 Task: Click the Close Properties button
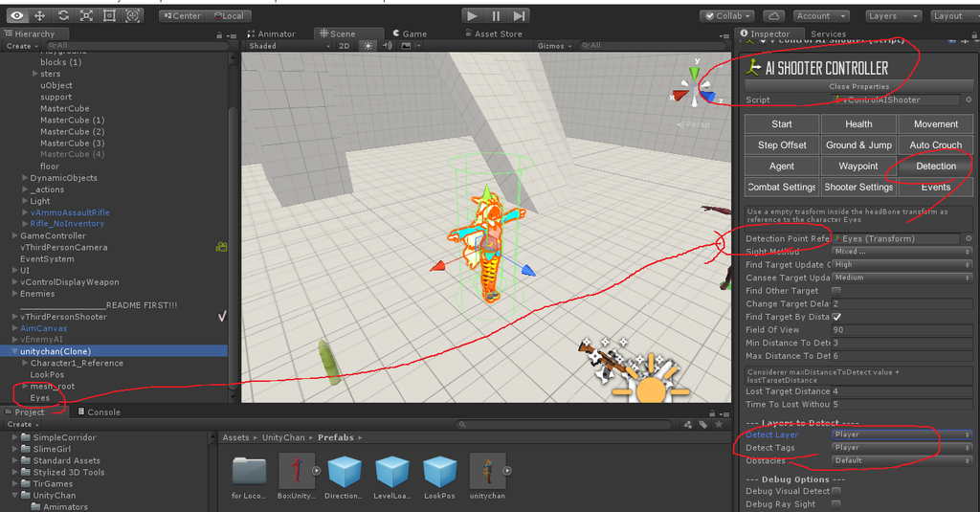coord(858,86)
